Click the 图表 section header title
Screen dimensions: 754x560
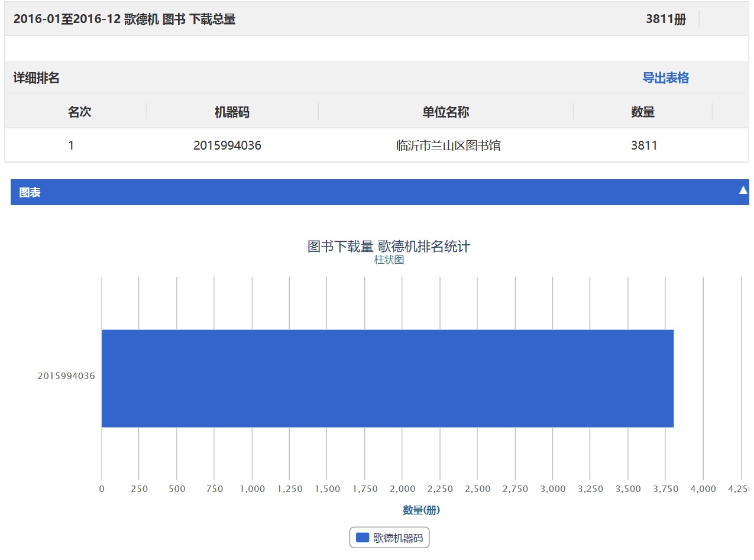(30, 193)
